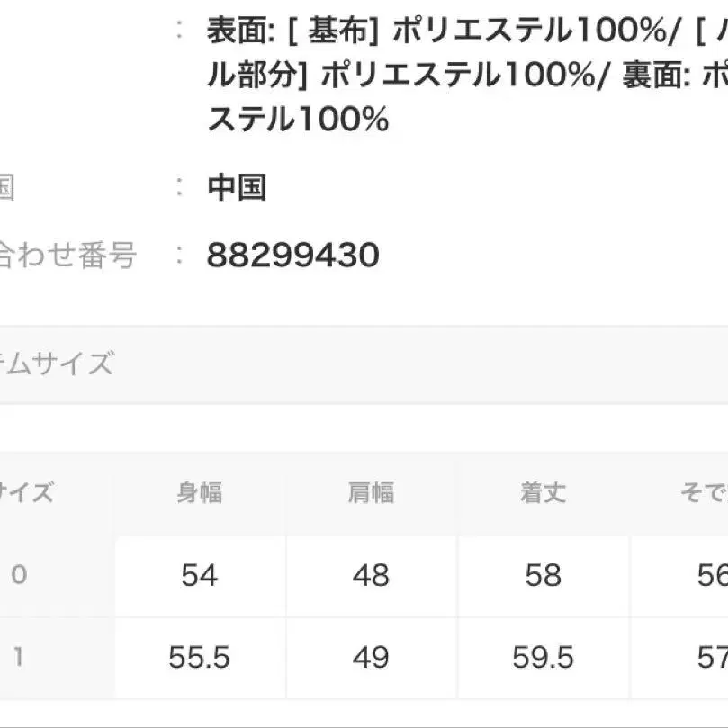Click the 56 sleeve length cell

(711, 576)
